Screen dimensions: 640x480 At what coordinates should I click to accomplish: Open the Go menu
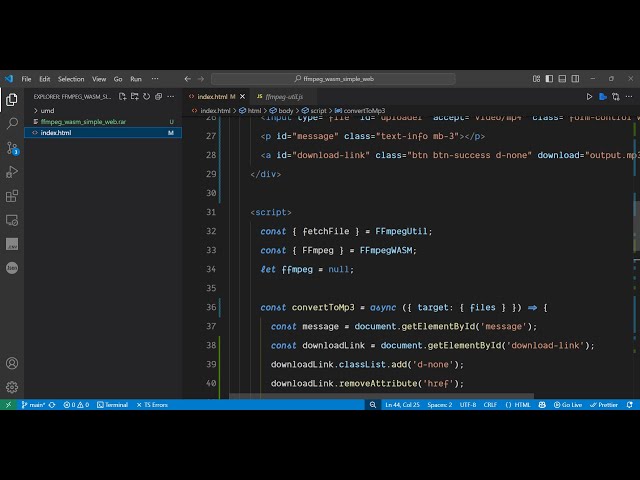click(x=118, y=79)
